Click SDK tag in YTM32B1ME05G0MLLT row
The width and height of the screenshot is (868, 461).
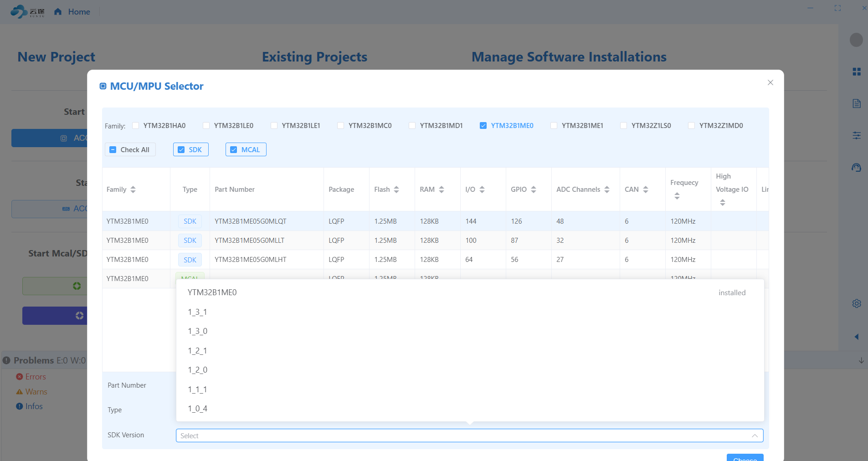click(190, 240)
